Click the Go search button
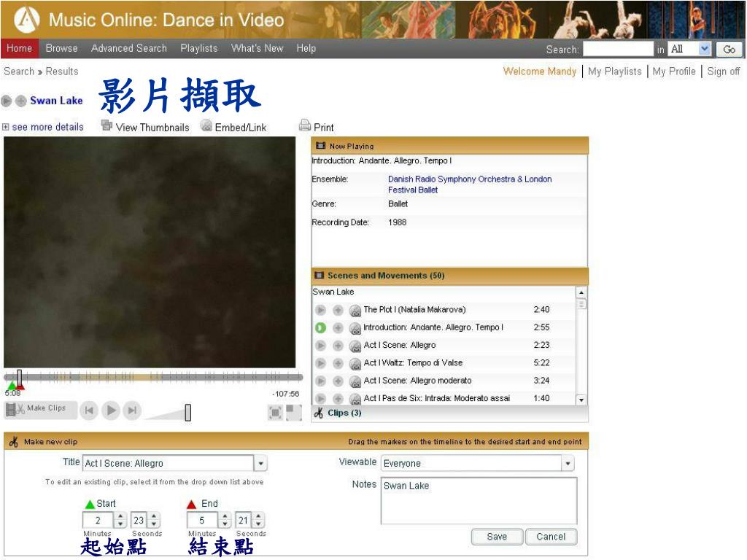The image size is (747, 560). tap(729, 49)
